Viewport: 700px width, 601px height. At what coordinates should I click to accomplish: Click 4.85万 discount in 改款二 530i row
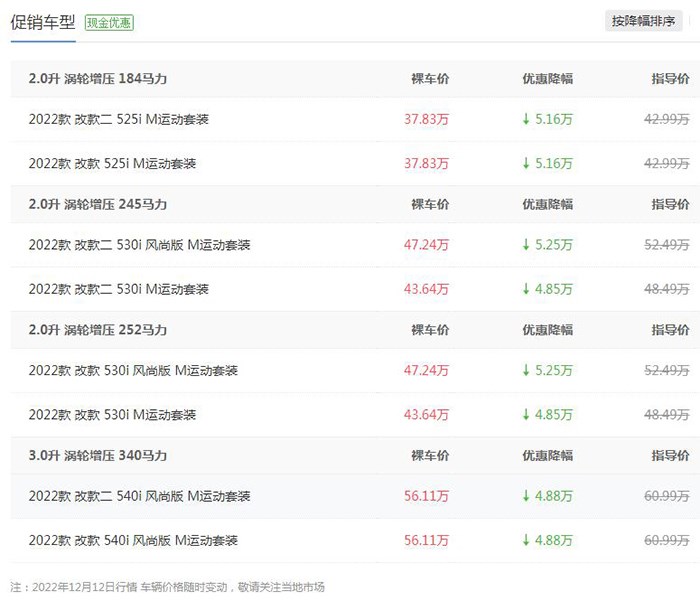548,289
